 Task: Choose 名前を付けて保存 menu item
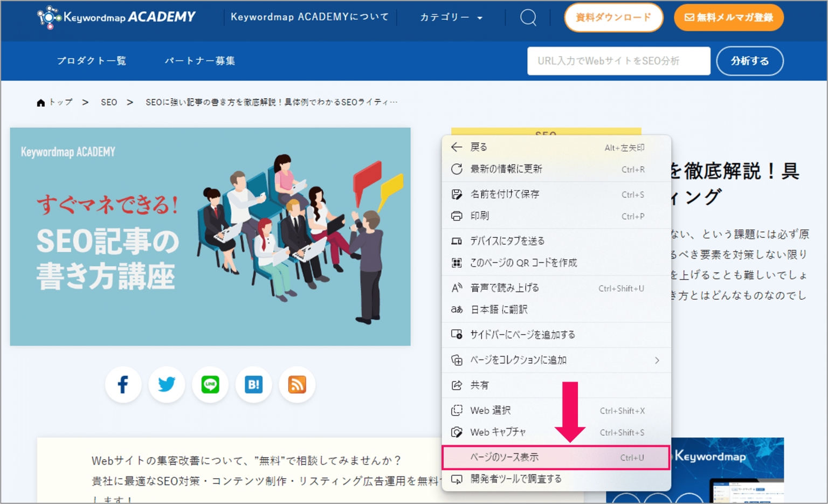pos(556,194)
